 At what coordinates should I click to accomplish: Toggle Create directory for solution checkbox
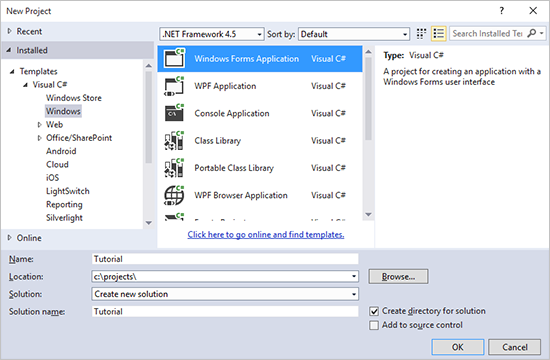[x=374, y=311]
